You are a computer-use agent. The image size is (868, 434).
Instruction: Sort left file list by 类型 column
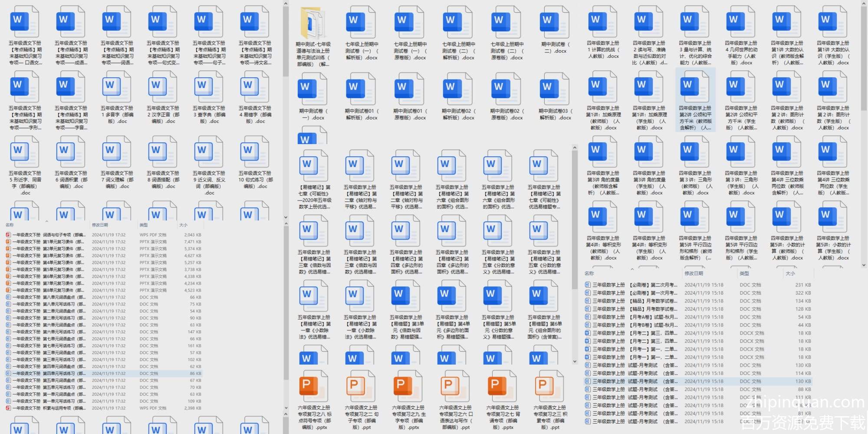[x=144, y=225]
